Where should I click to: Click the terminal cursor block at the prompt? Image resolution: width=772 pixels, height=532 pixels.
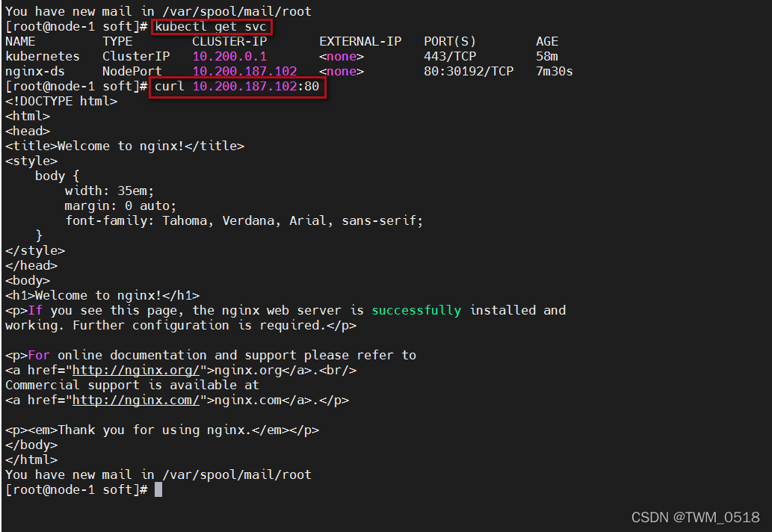(158, 490)
